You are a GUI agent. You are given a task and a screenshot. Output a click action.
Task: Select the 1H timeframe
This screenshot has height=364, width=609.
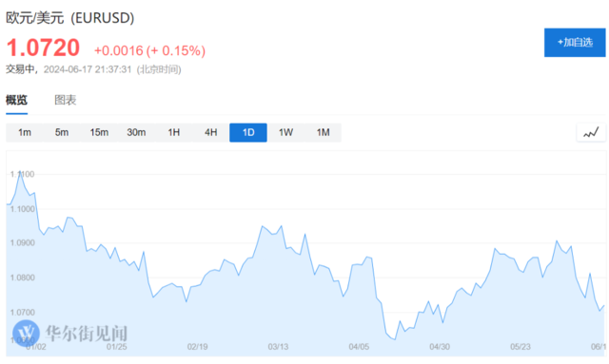coord(173,133)
